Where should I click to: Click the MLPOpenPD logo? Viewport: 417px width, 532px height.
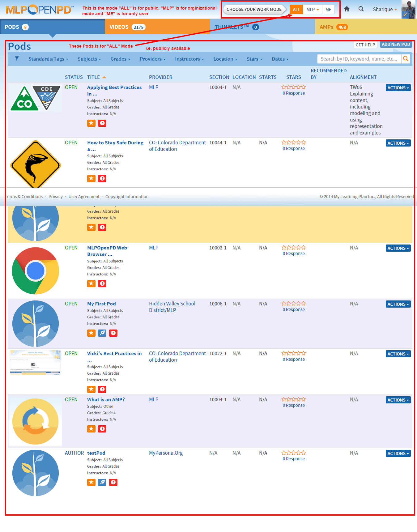[x=40, y=10]
